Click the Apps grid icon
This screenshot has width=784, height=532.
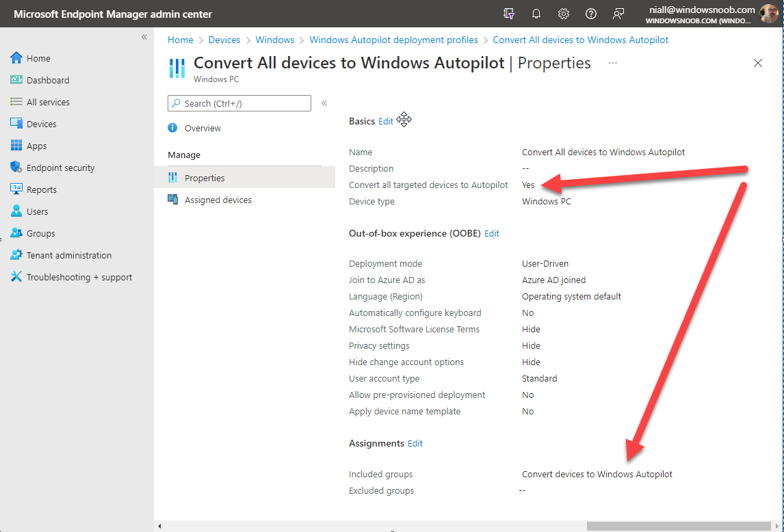click(16, 146)
